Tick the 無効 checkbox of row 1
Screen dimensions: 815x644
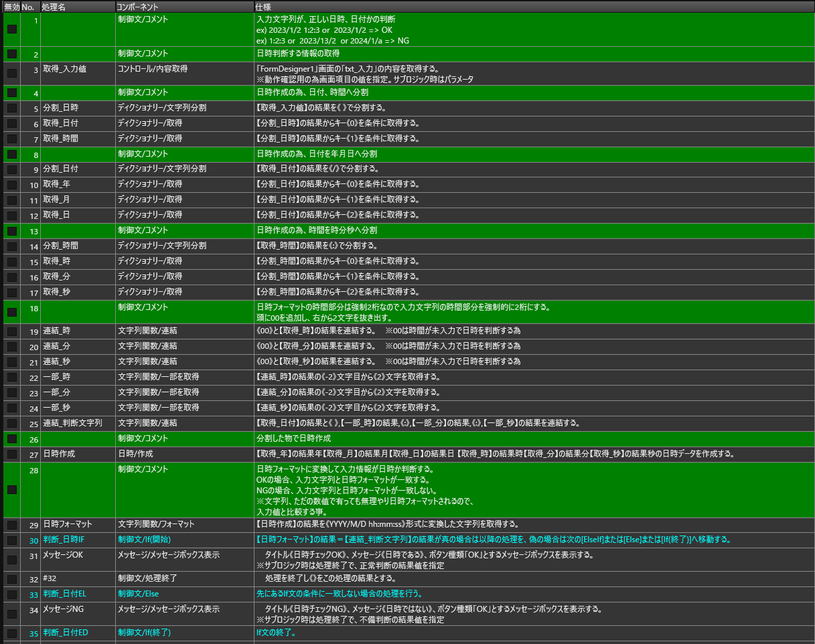(12, 29)
